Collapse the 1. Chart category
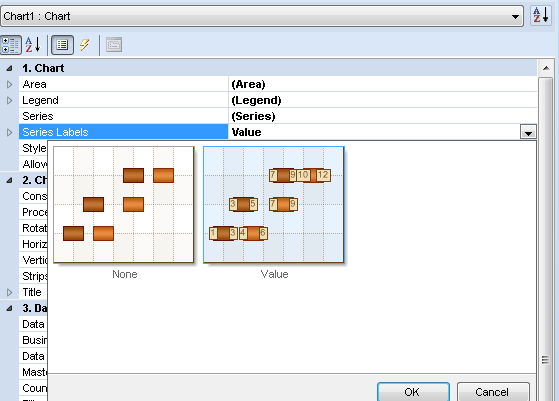Screen dimensions: 559x401 (x=10, y=68)
